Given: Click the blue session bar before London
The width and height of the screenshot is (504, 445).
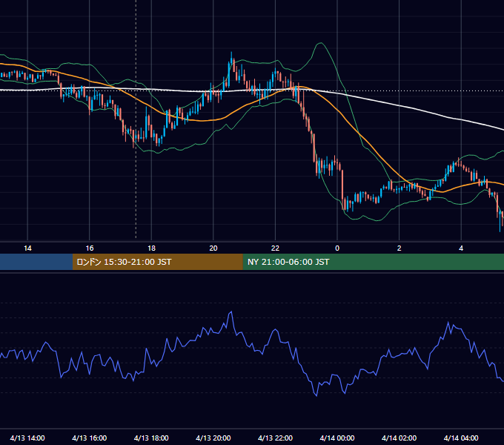Looking at the screenshot, I should click(x=36, y=262).
